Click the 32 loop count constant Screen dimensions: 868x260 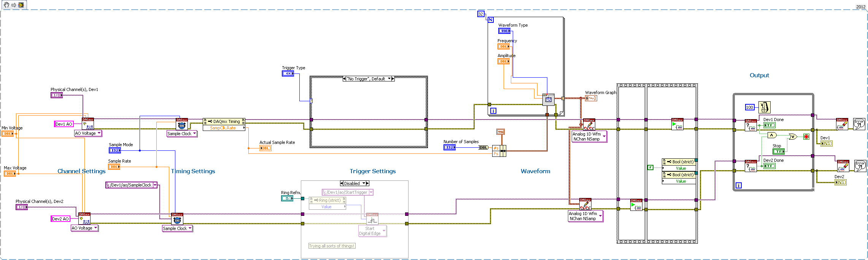tap(481, 14)
